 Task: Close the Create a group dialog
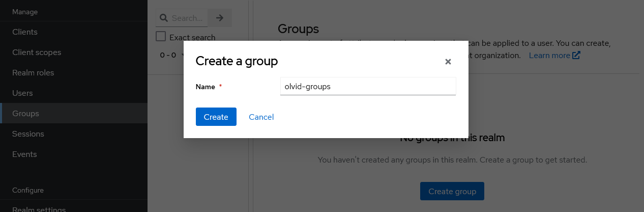click(448, 62)
